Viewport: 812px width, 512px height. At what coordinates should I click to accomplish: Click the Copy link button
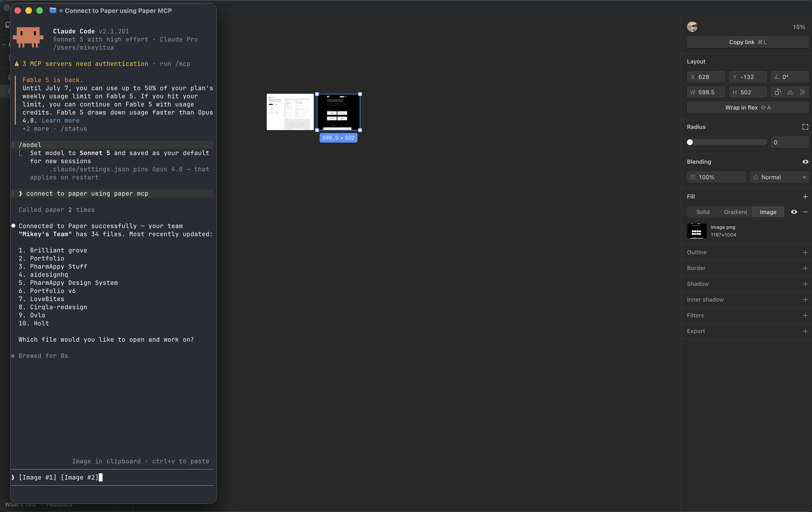tap(748, 42)
